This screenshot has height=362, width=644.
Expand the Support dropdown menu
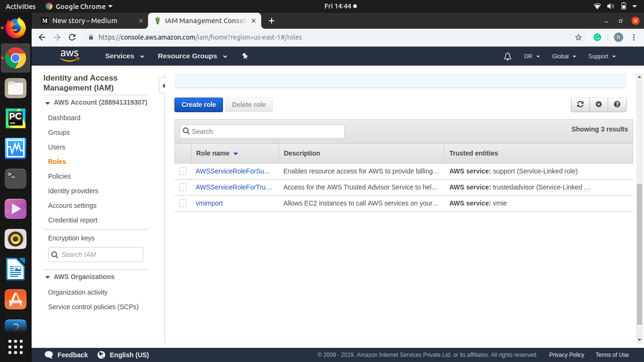[602, 56]
